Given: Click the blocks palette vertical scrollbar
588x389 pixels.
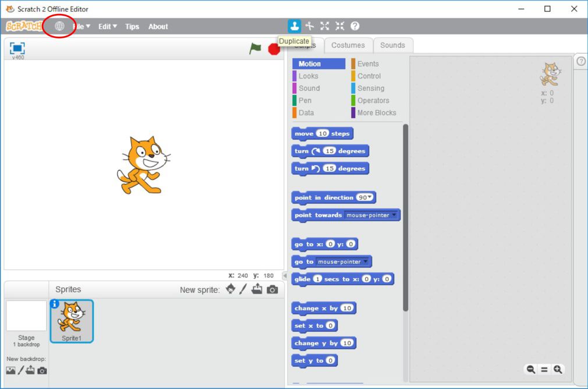Looking at the screenshot, I should pos(405,218).
